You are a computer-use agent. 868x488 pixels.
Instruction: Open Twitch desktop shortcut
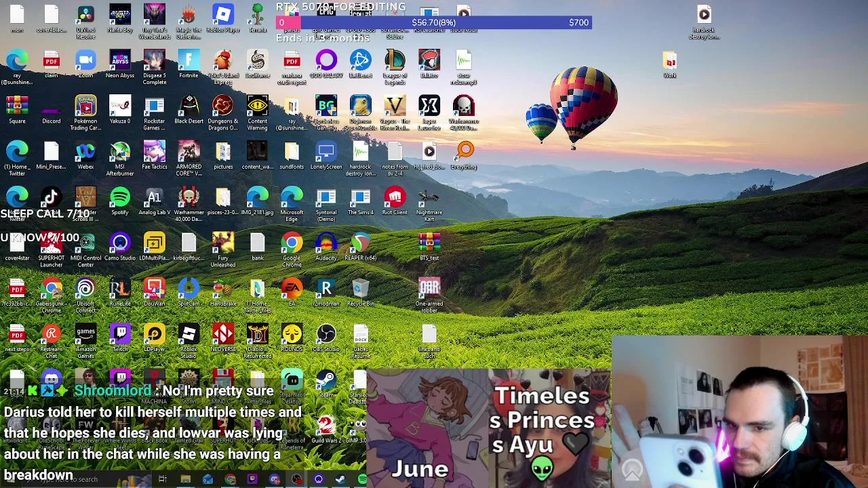click(120, 334)
